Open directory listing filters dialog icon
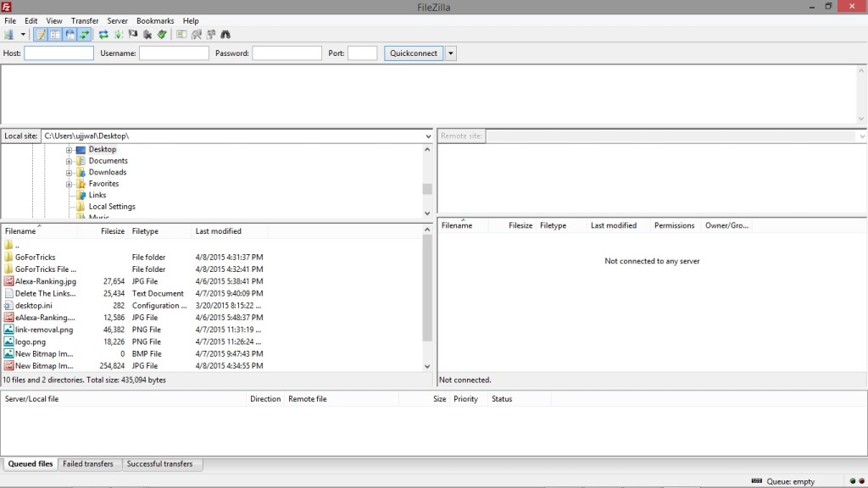Viewport: 868px width, 488px height. (x=181, y=34)
